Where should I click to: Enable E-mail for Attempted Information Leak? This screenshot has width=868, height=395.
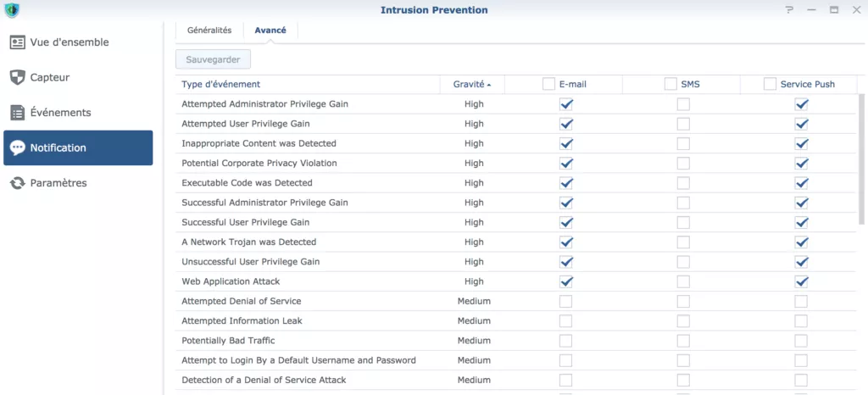(565, 321)
